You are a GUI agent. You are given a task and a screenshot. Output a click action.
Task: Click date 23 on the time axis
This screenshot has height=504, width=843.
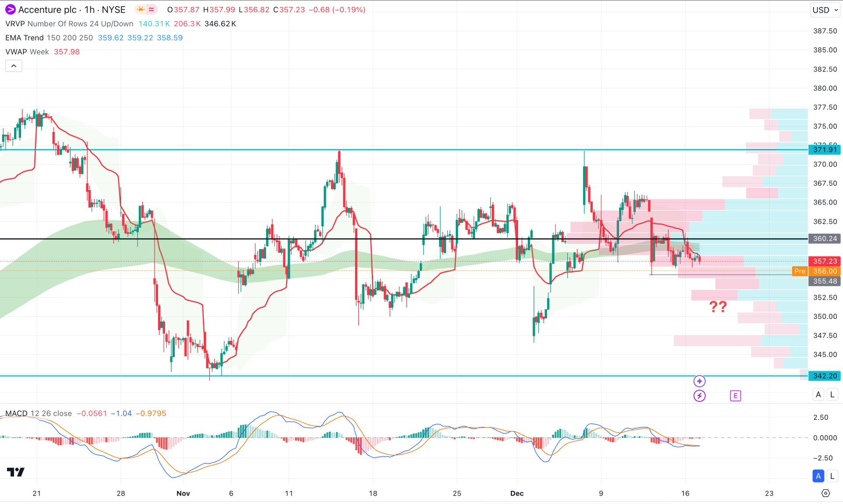[769, 493]
